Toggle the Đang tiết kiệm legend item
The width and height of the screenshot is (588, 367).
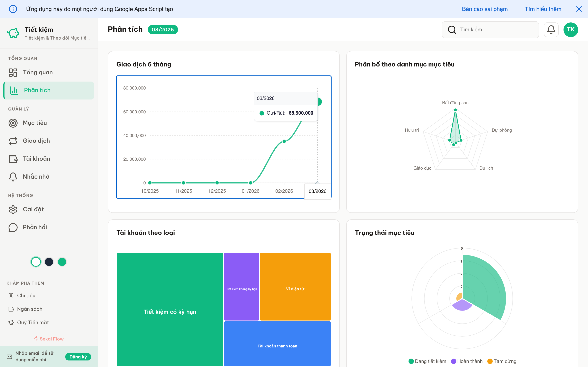[x=427, y=361]
